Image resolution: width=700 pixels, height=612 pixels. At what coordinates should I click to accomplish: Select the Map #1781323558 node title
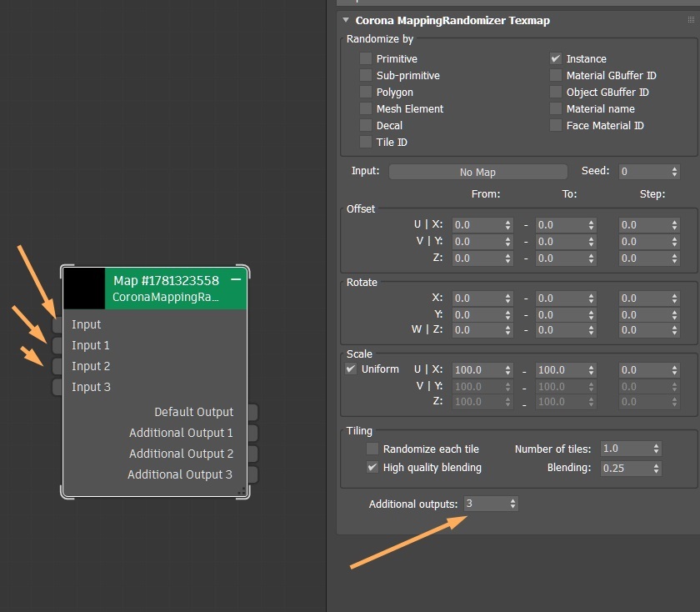click(166, 280)
